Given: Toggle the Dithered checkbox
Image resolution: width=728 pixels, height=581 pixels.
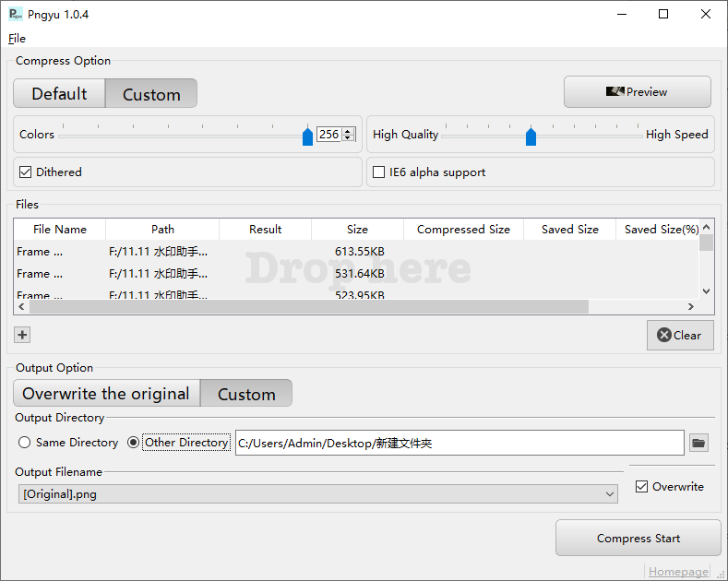Looking at the screenshot, I should pos(26,172).
